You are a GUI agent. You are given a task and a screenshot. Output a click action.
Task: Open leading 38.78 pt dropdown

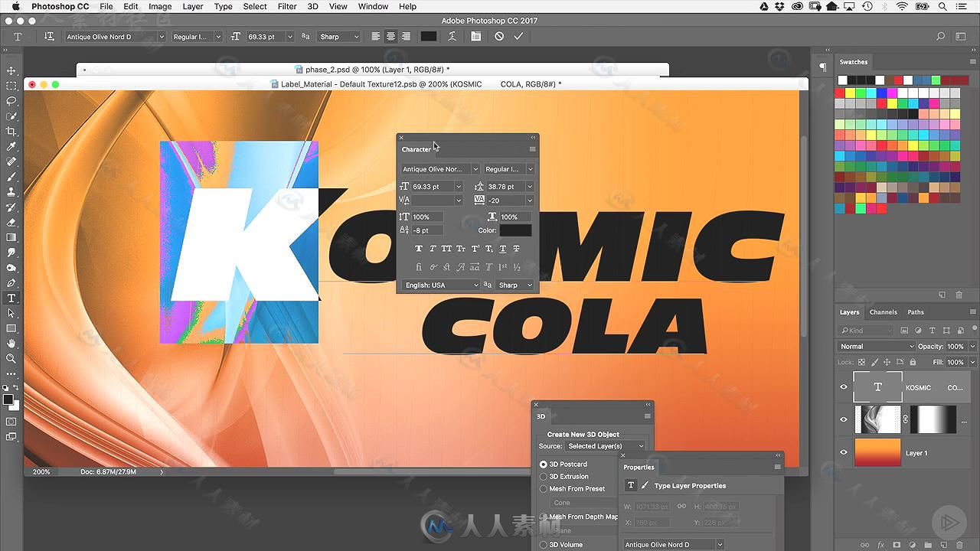[530, 187]
